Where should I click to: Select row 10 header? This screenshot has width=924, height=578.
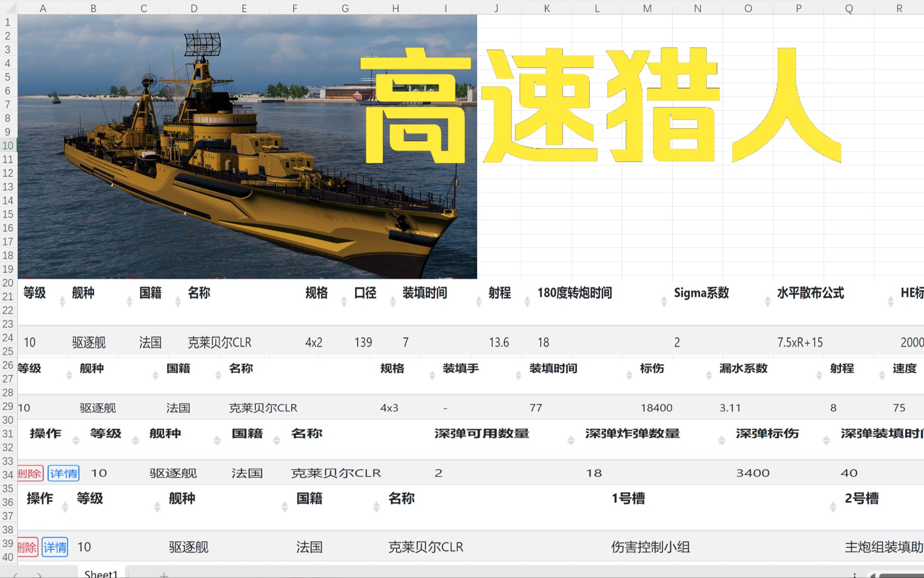click(8, 145)
